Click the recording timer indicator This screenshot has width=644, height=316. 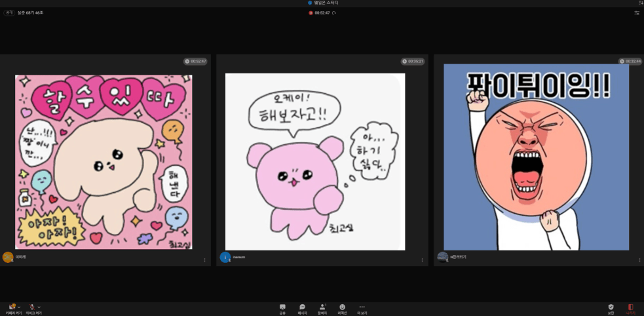pyautogui.click(x=321, y=12)
